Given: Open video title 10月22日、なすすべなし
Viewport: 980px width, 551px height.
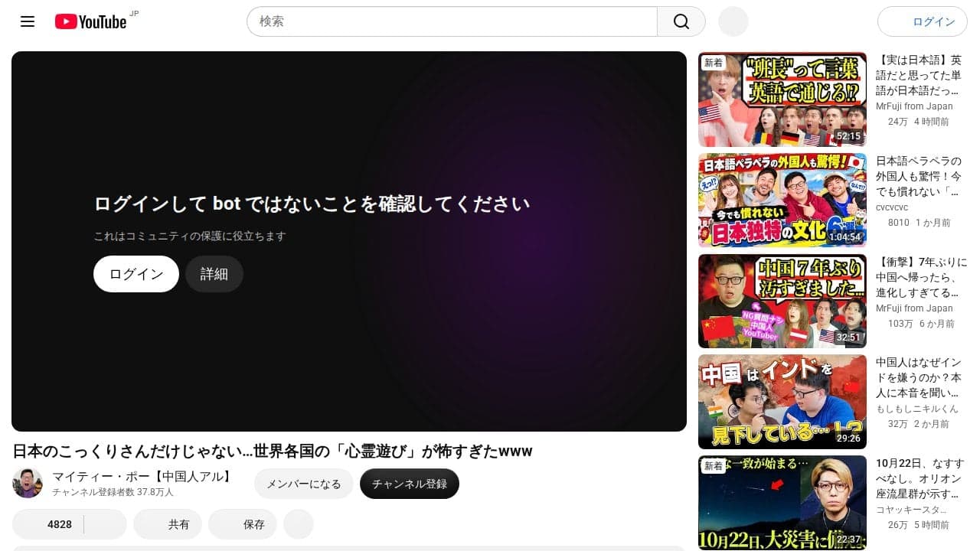Looking at the screenshot, I should tap(922, 478).
